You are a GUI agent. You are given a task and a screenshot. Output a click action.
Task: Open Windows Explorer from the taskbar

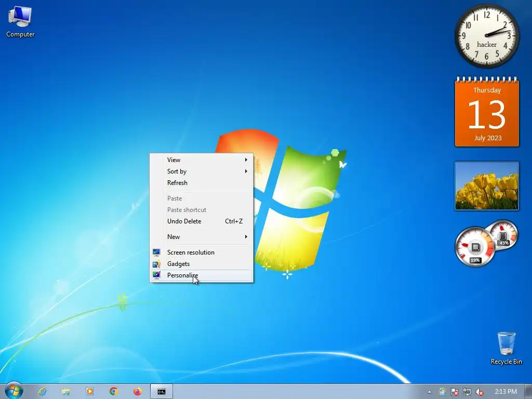[x=66, y=392]
